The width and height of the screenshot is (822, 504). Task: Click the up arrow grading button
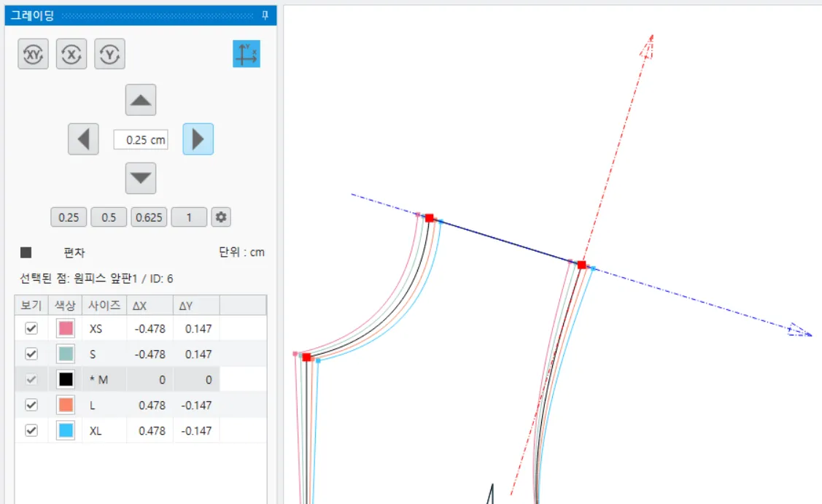tap(141, 100)
